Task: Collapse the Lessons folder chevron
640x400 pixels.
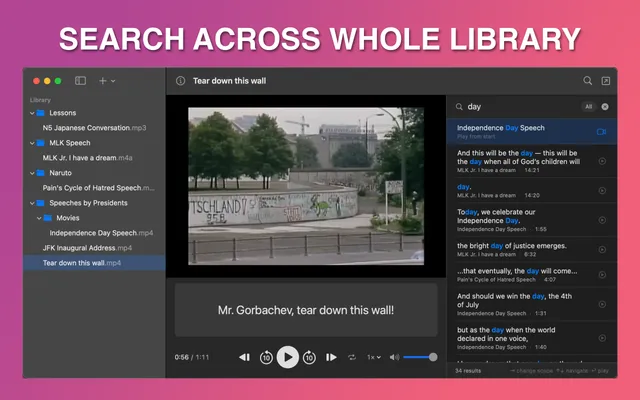Action: point(32,113)
